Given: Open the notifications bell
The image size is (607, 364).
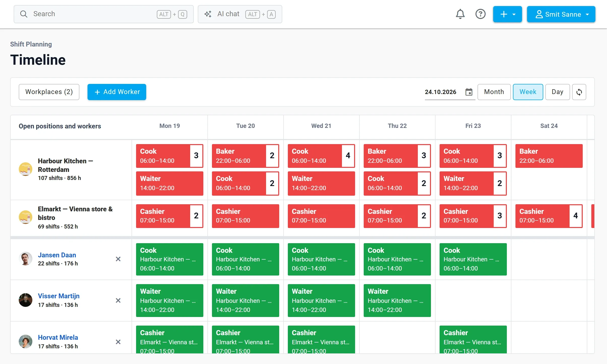Looking at the screenshot, I should click(460, 14).
